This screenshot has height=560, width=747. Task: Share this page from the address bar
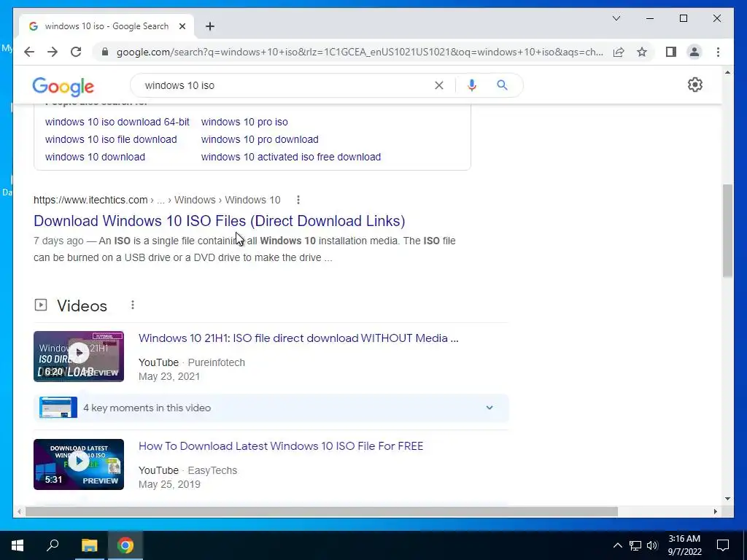click(619, 52)
